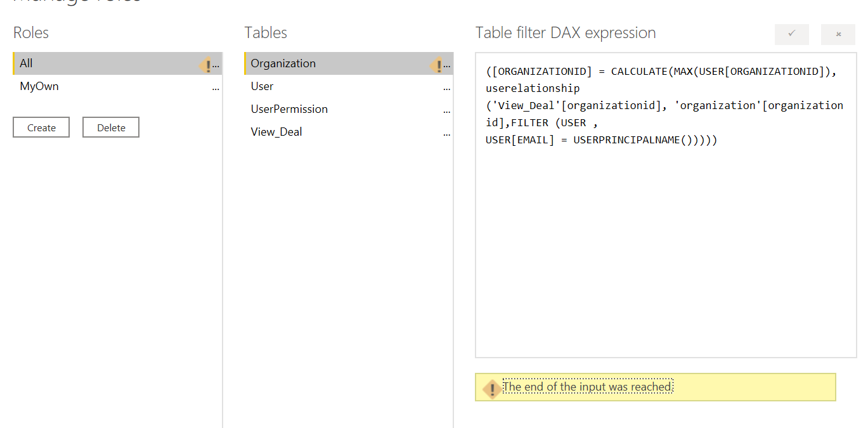
Task: Click the warning icon on the Organization table
Action: [437, 65]
